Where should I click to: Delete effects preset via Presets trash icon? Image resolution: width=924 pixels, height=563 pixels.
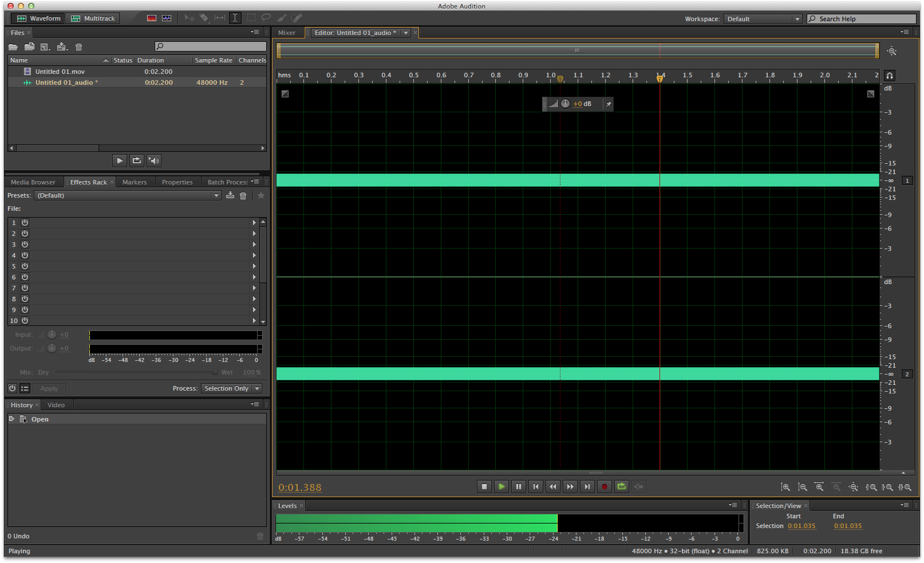click(243, 196)
